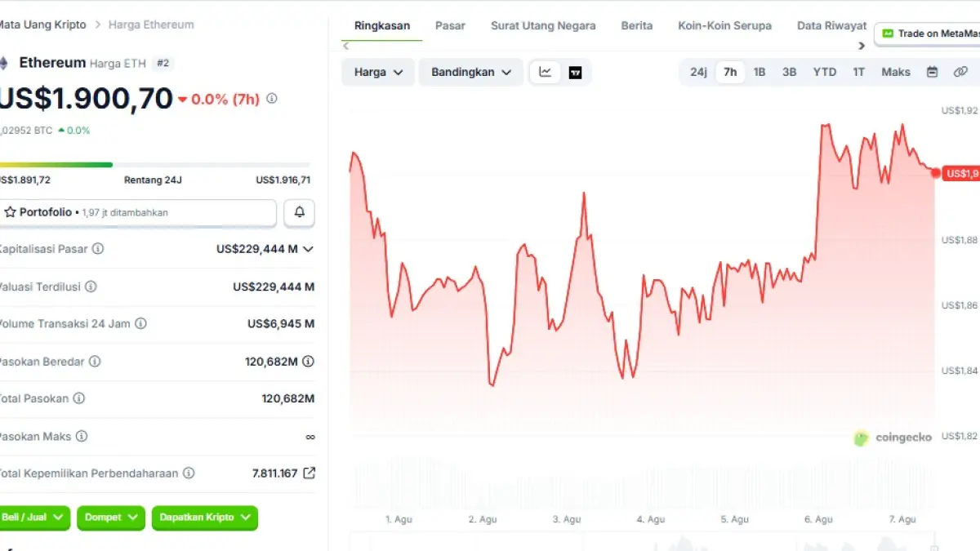This screenshot has width=980, height=551.
Task: Open the Ringkasan tab
Action: pyautogui.click(x=382, y=25)
